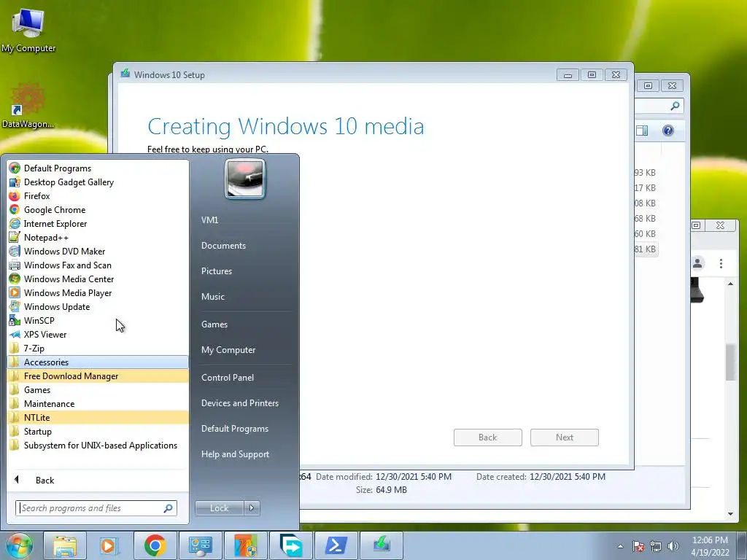Click the Start menu search magnifier icon
Viewport: 747px width, 560px height.
tap(169, 508)
